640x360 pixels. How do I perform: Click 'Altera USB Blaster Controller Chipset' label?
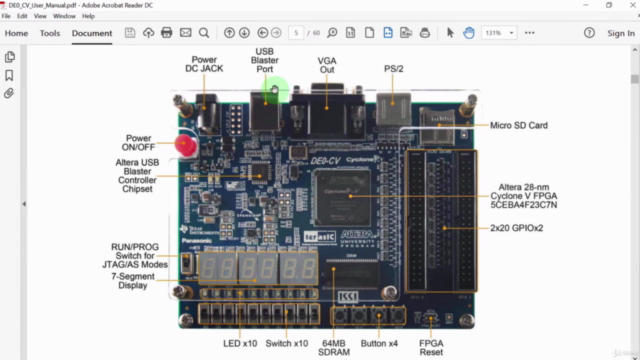pyautogui.click(x=137, y=176)
